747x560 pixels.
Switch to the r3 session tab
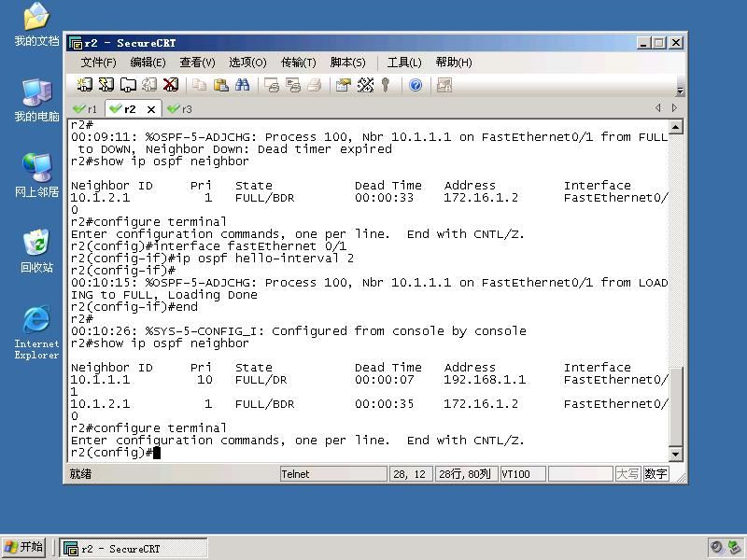pyautogui.click(x=180, y=109)
